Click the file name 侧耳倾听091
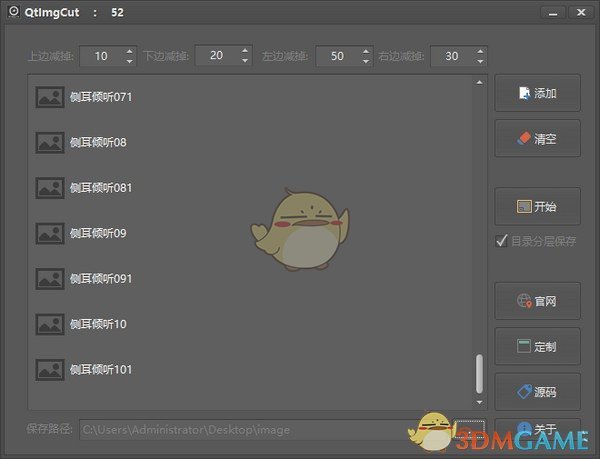 point(101,278)
